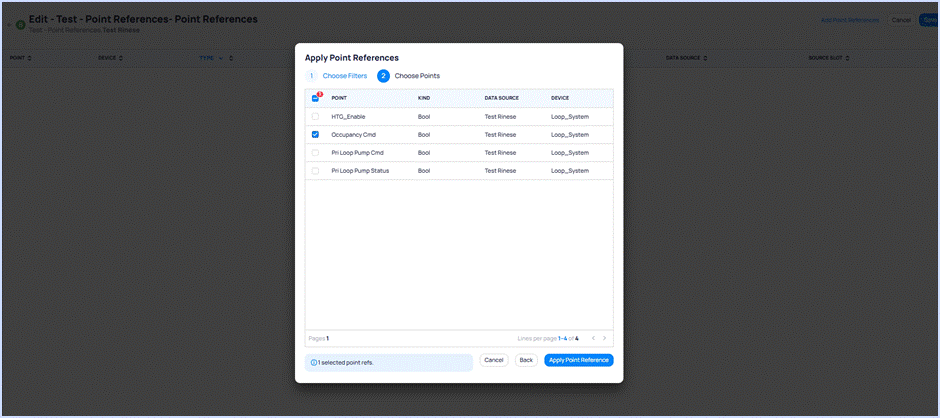Select the Pri Loop Pump Cmd row
The image size is (940, 418).
coord(357,153)
